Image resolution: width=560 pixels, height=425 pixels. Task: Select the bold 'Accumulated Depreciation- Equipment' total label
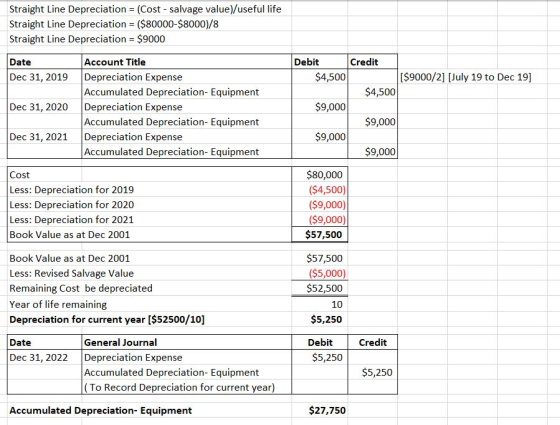[100, 411]
